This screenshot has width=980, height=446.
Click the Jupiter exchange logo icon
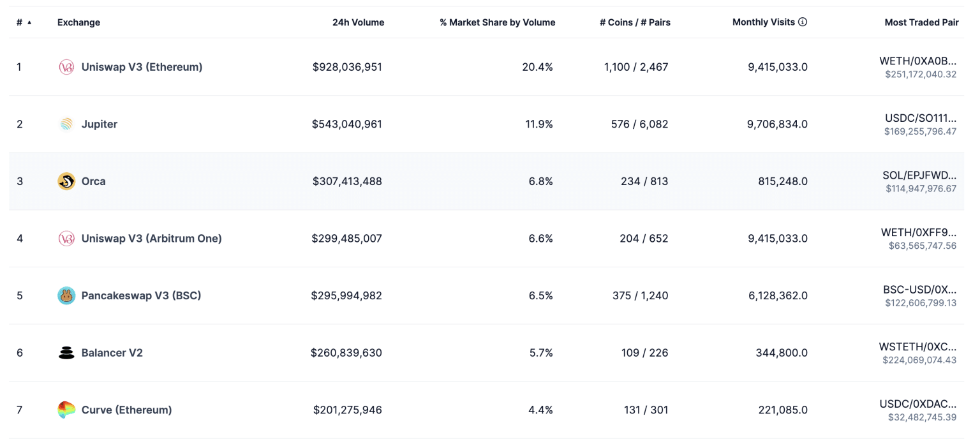(66, 124)
